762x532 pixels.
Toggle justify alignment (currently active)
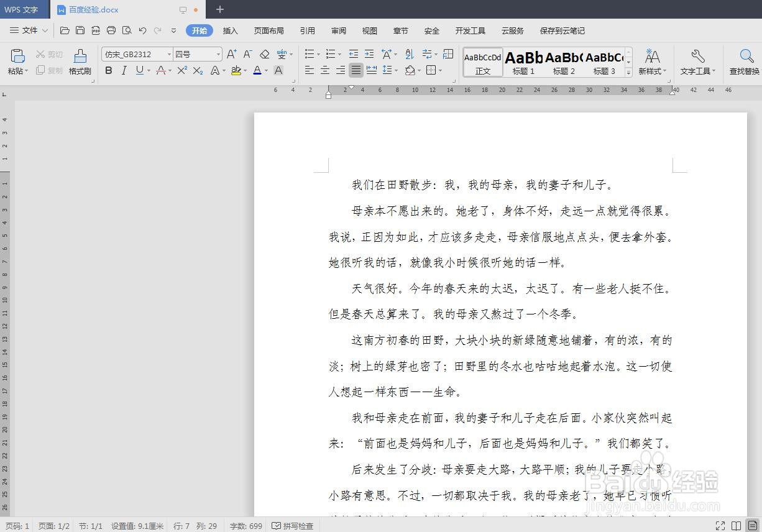point(356,71)
